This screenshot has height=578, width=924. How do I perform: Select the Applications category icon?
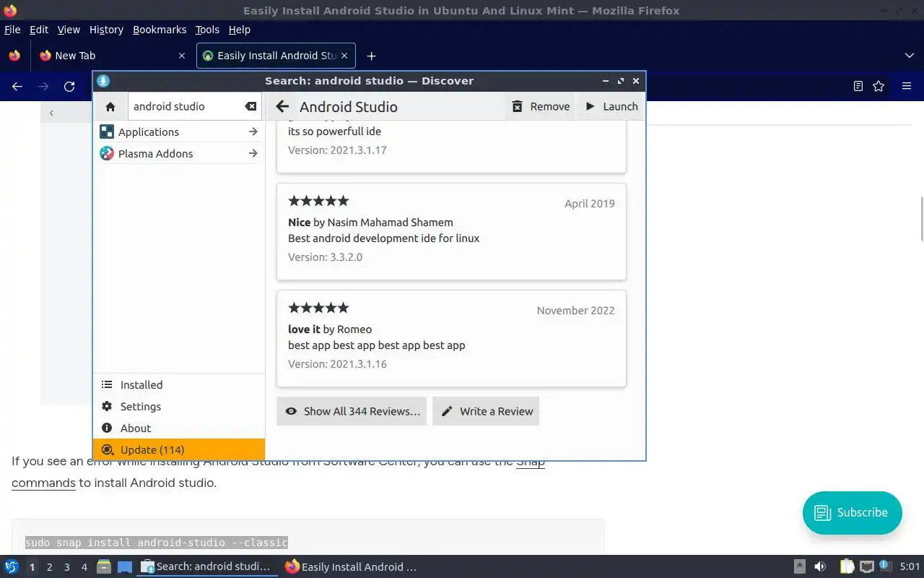click(107, 131)
